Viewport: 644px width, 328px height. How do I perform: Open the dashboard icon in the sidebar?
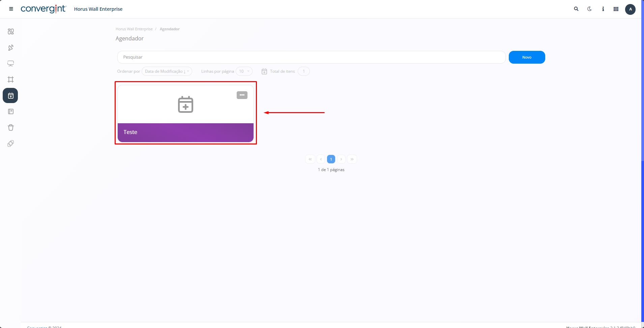pyautogui.click(x=11, y=31)
